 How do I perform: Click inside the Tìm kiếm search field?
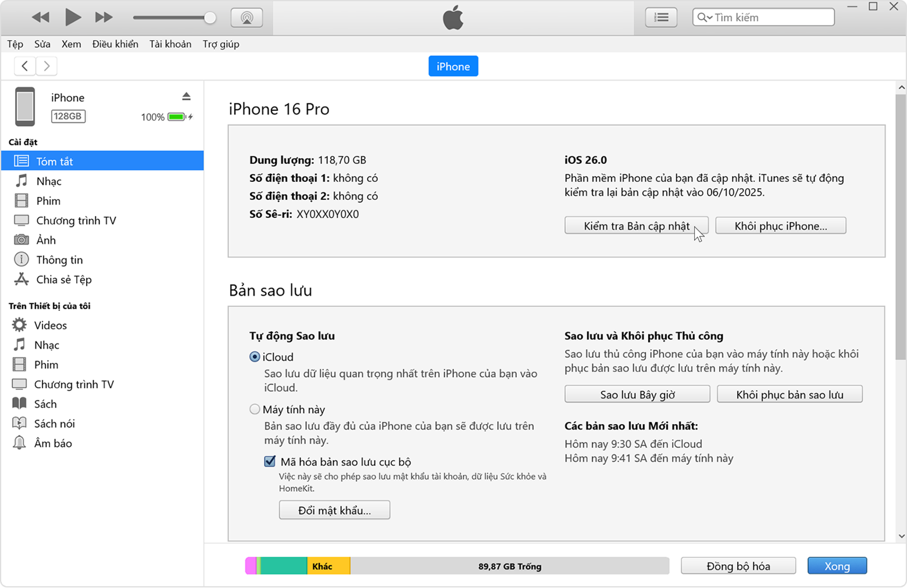click(767, 17)
